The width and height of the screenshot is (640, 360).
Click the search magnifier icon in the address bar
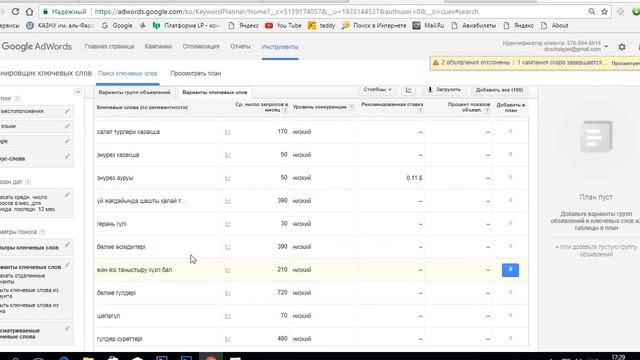(591, 11)
